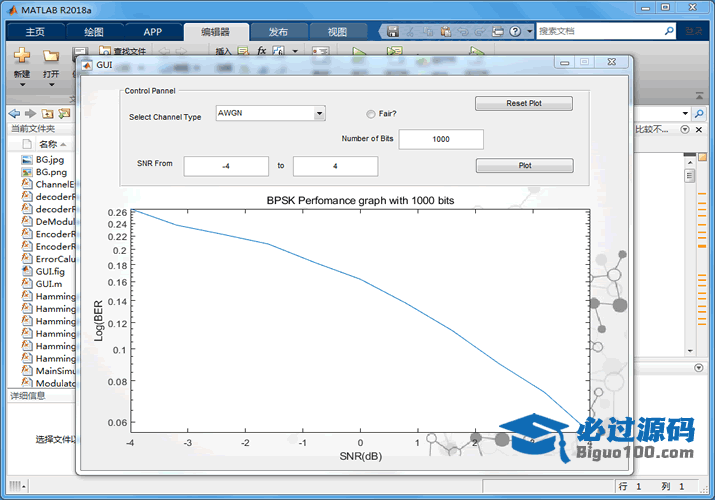715x500 pixels.
Task: Click the blue plotted BER curve line
Action: [x=360, y=279]
